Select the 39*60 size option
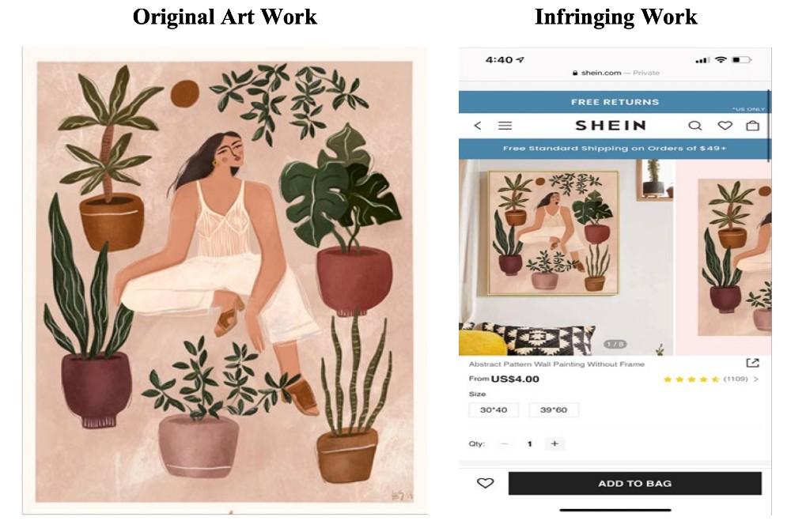791x532 pixels. (554, 409)
